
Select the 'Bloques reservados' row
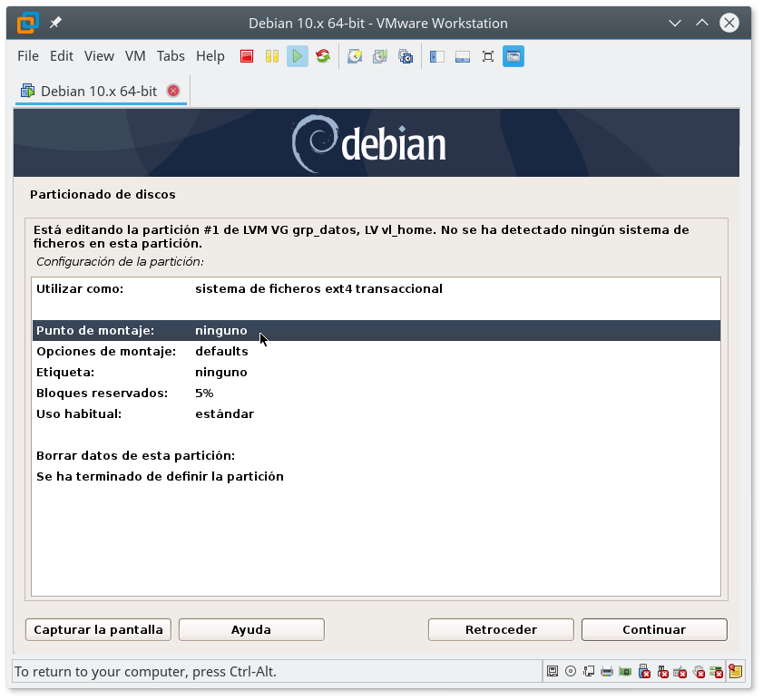[x=377, y=394]
